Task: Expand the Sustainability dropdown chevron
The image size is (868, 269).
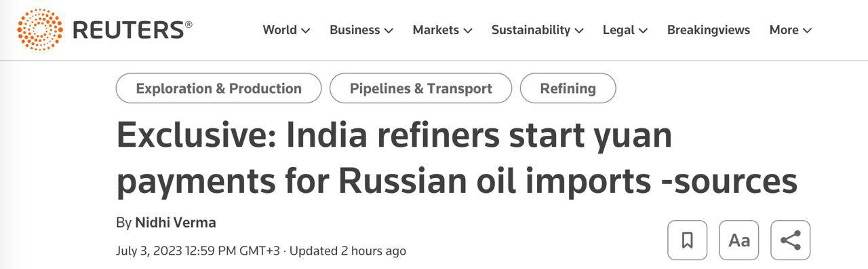Action: [x=578, y=31]
